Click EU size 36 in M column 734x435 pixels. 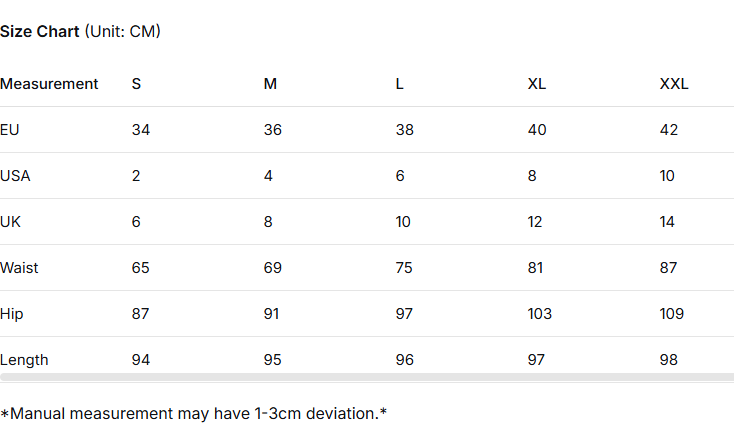click(273, 130)
